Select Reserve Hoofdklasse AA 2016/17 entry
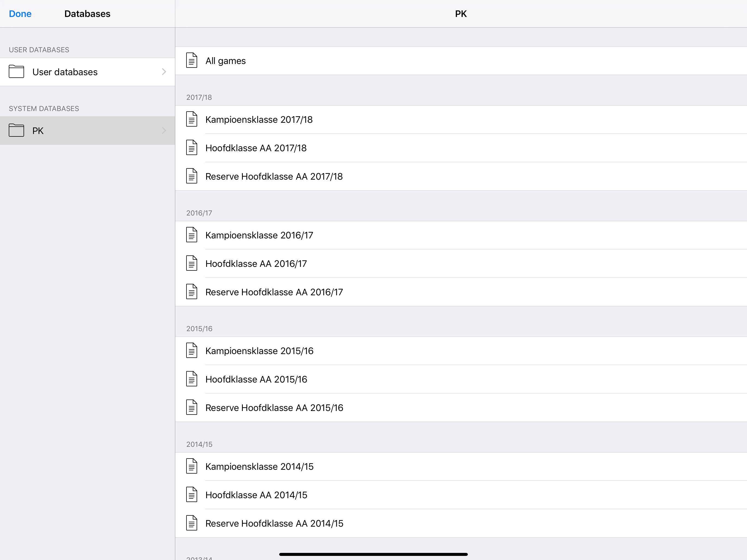 coord(461,292)
